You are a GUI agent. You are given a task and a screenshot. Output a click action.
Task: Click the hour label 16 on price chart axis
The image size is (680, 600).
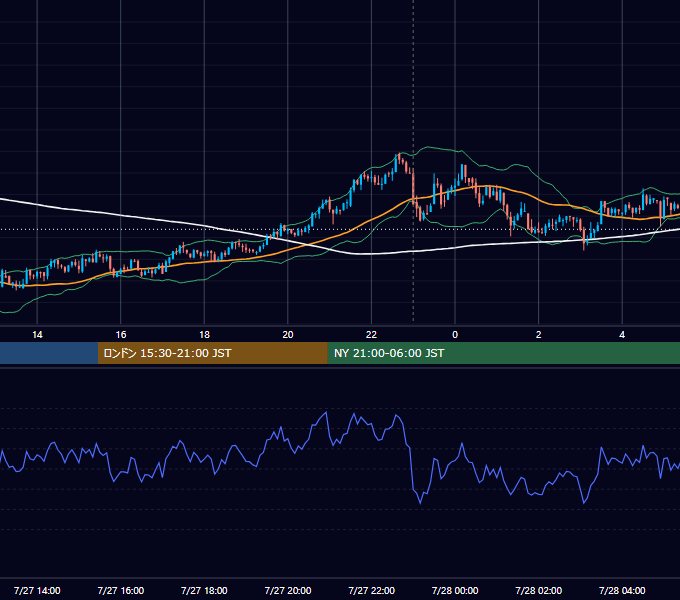pyautogui.click(x=121, y=335)
